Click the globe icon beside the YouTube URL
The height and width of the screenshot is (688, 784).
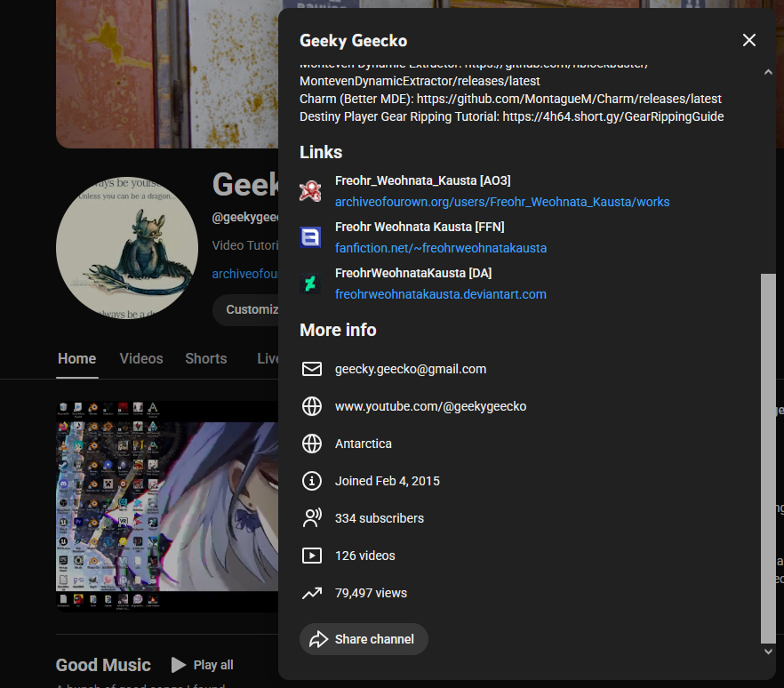pos(312,406)
